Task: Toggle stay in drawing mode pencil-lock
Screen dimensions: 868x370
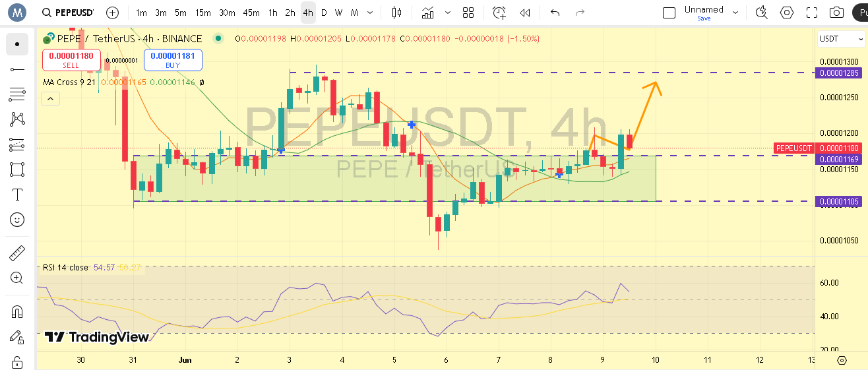Action: (x=17, y=337)
